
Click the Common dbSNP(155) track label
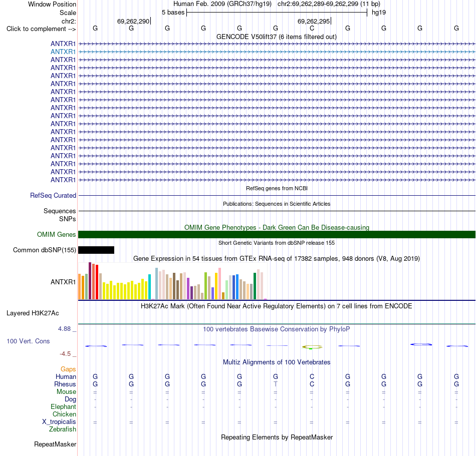[44, 250]
